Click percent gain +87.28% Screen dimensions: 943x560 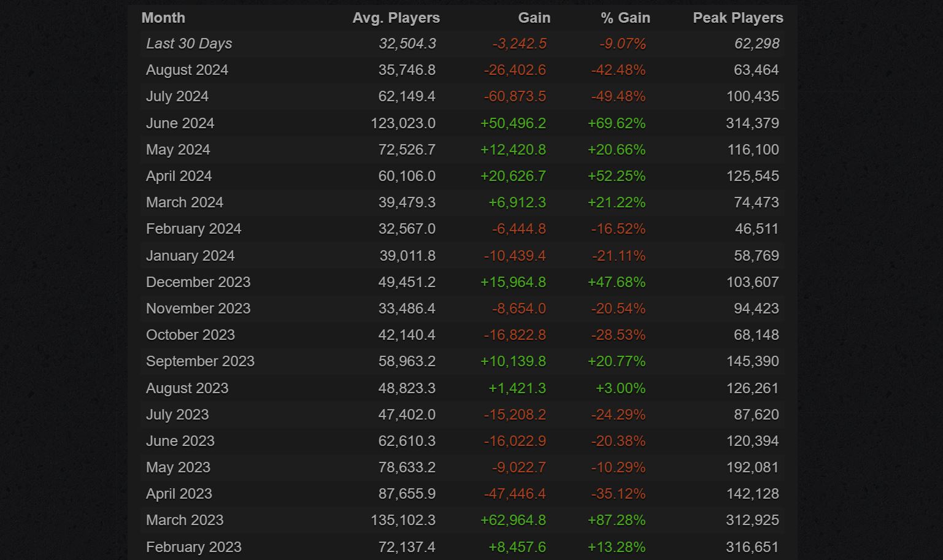click(x=617, y=520)
